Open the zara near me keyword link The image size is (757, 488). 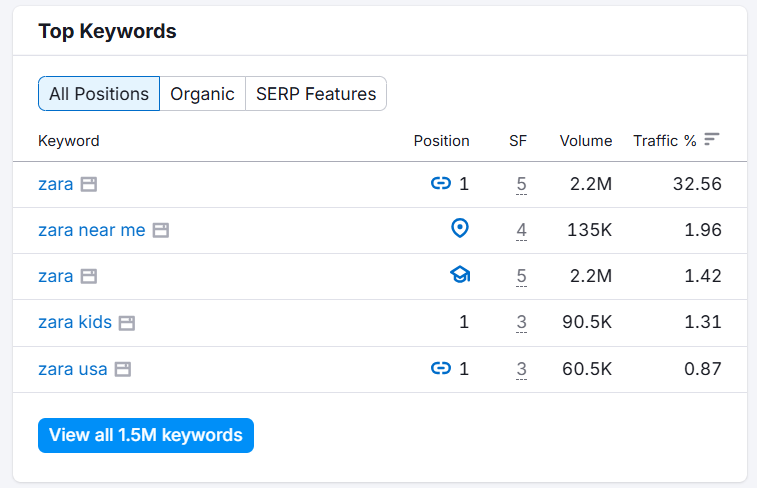tap(92, 230)
